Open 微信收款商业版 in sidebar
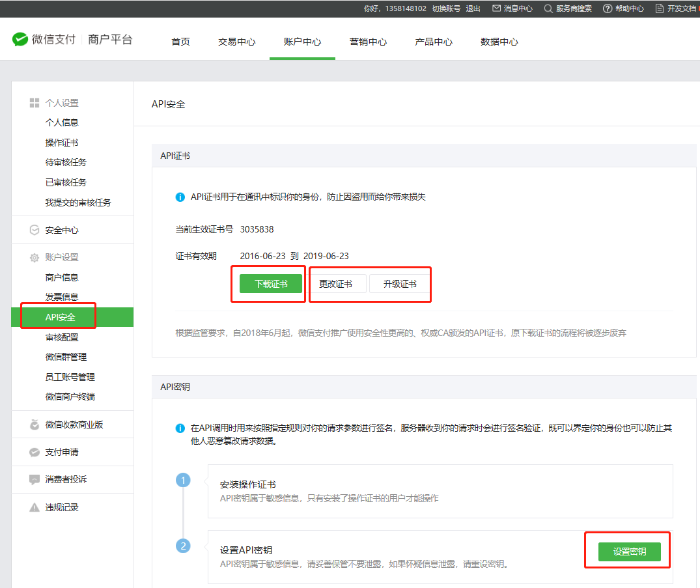Viewport: 700px width, 588px height. click(x=74, y=425)
